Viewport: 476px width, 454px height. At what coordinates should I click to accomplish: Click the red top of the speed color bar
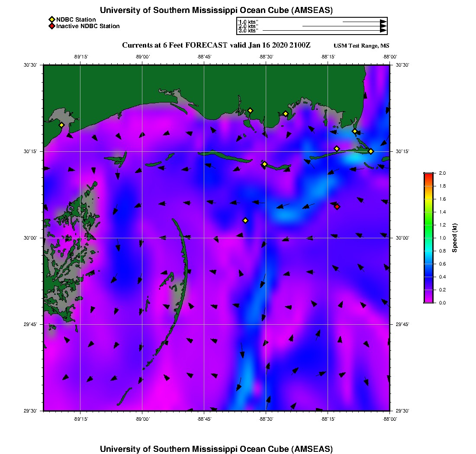tap(428, 175)
